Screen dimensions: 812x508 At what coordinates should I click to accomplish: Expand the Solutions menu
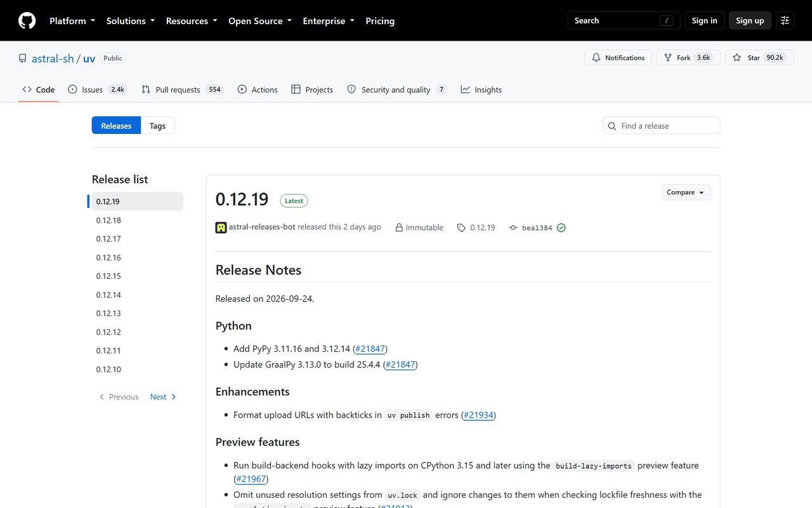(x=131, y=21)
